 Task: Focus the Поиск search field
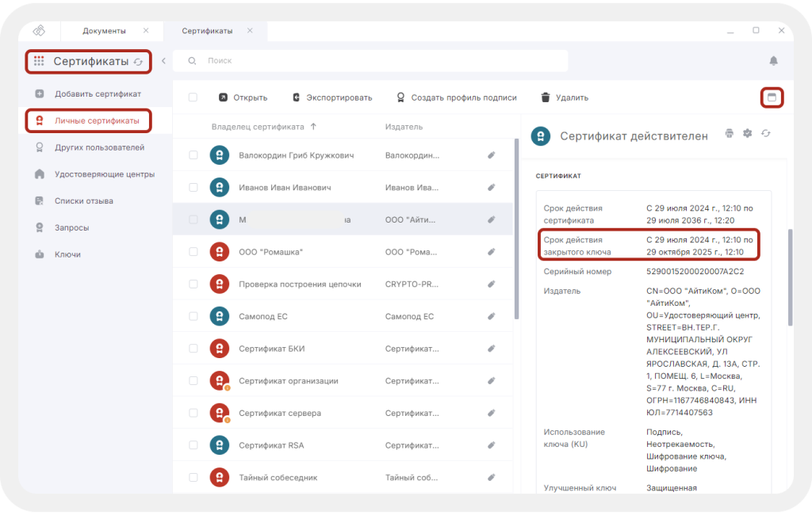coord(371,61)
